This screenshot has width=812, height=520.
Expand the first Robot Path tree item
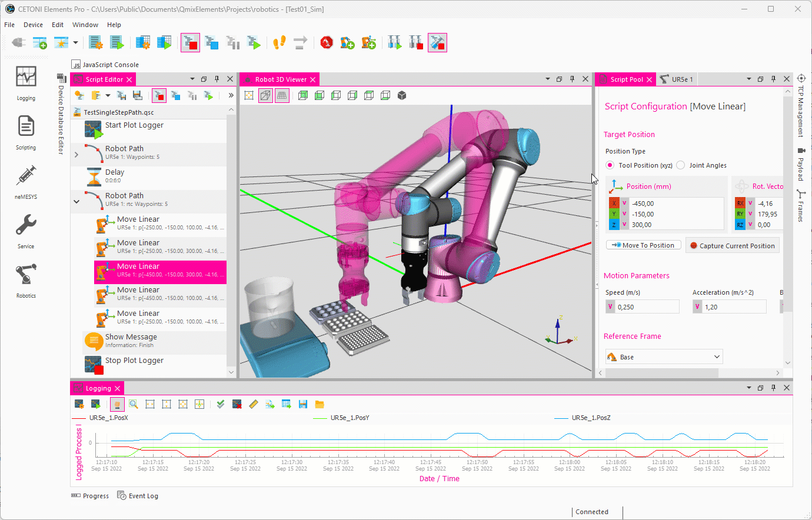pyautogui.click(x=76, y=155)
